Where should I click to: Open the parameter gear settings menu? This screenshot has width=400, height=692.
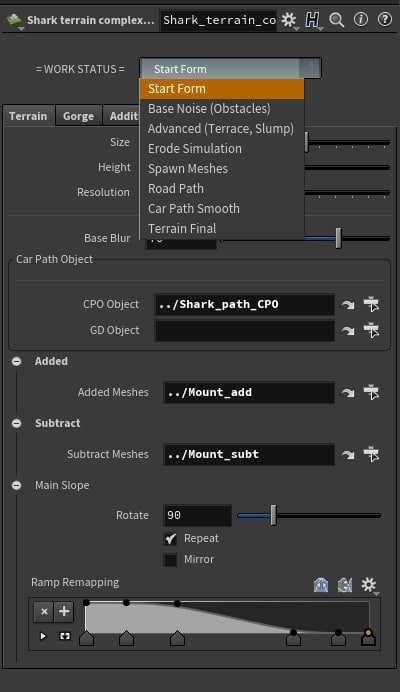[x=289, y=20]
